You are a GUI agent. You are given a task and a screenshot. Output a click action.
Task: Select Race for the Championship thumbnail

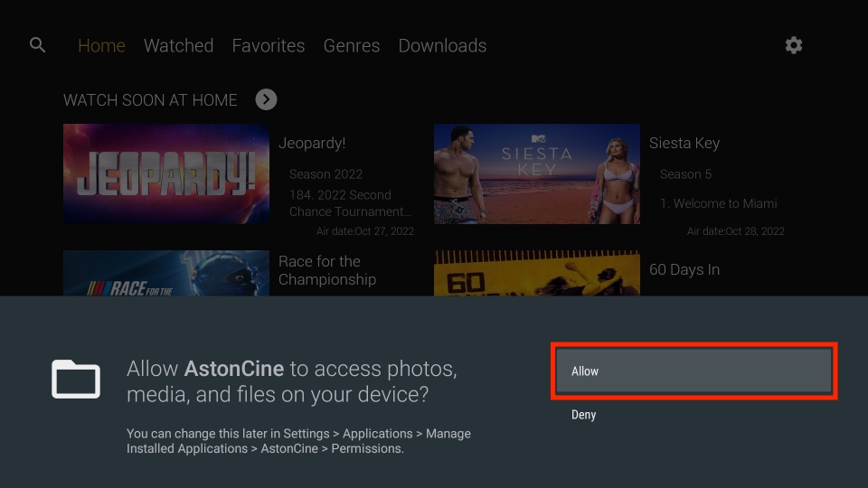[166, 273]
